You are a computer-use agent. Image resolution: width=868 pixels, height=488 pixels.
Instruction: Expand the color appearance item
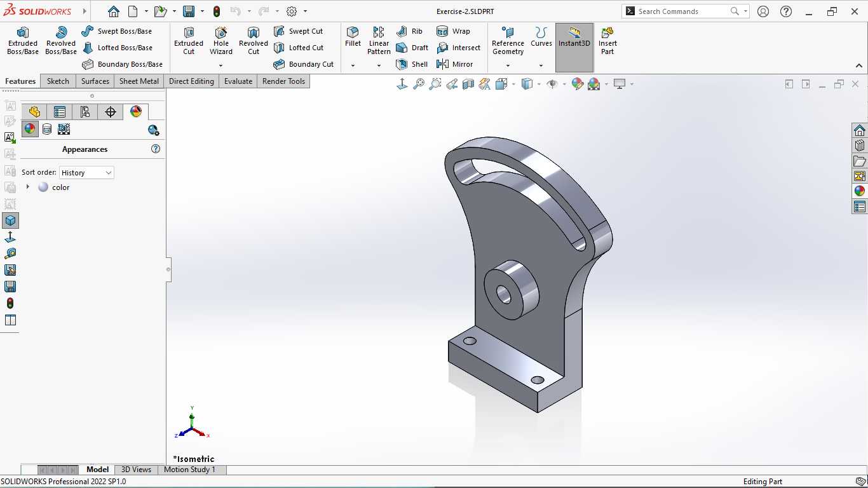pyautogui.click(x=27, y=187)
